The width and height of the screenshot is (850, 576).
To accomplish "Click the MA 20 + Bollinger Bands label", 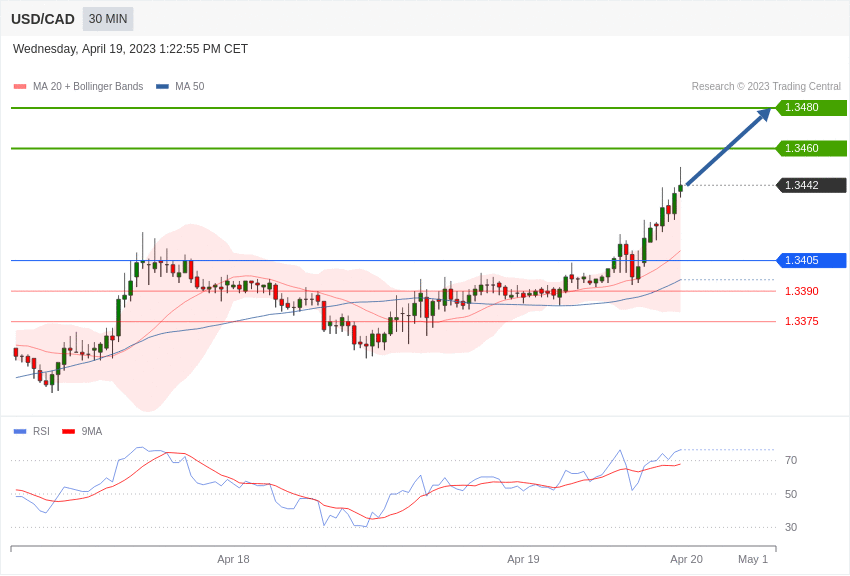I will [88, 86].
